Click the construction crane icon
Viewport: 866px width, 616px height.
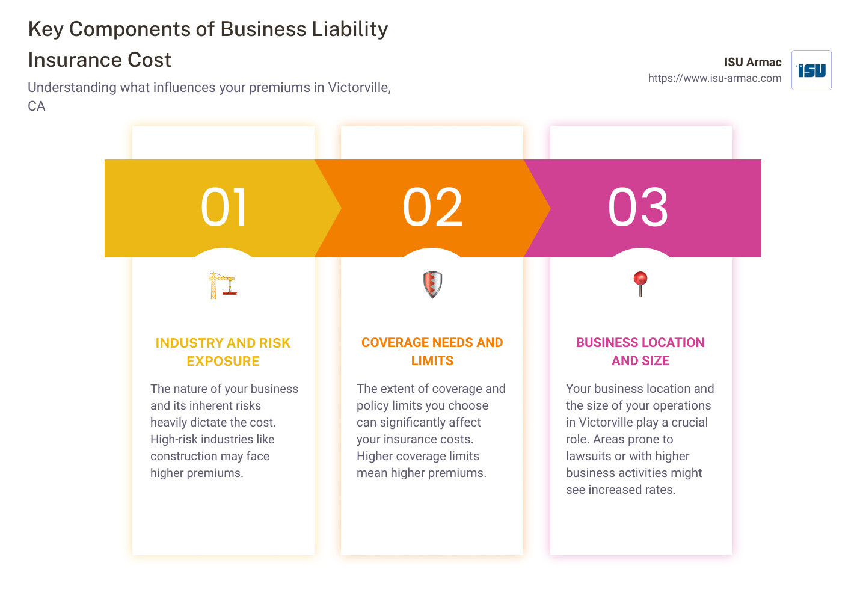coord(223,285)
